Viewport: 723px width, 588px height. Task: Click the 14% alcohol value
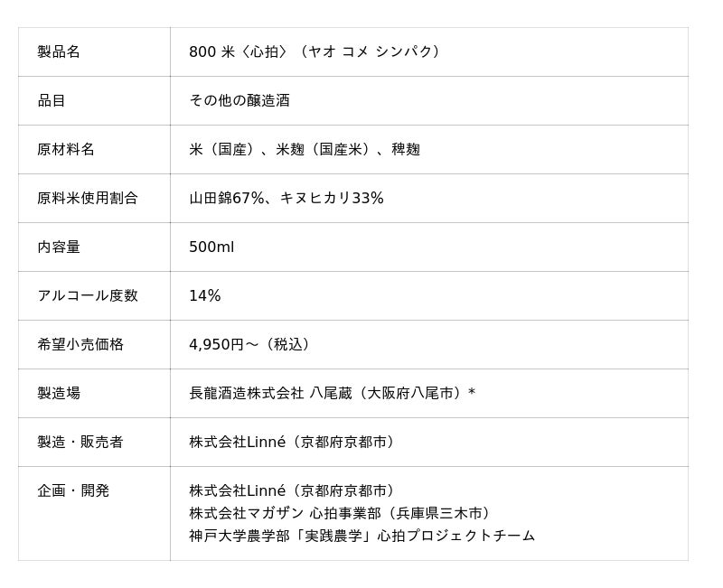[205, 295]
